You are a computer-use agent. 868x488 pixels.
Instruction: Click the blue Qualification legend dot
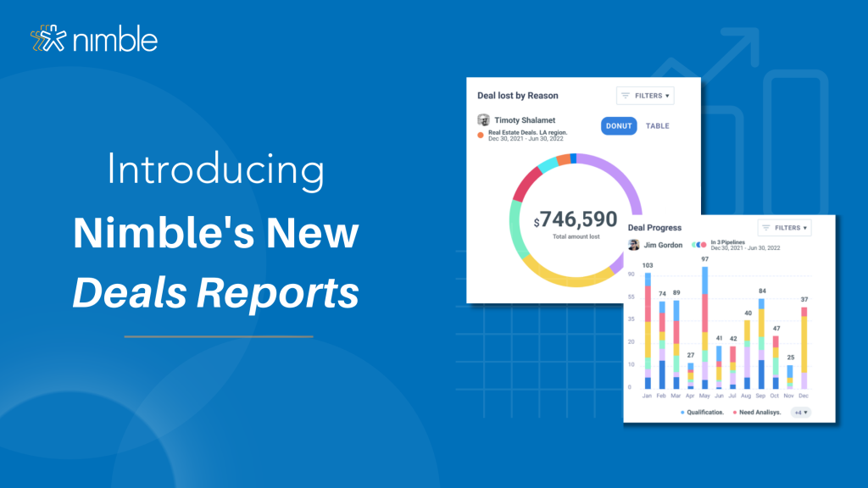pos(683,412)
